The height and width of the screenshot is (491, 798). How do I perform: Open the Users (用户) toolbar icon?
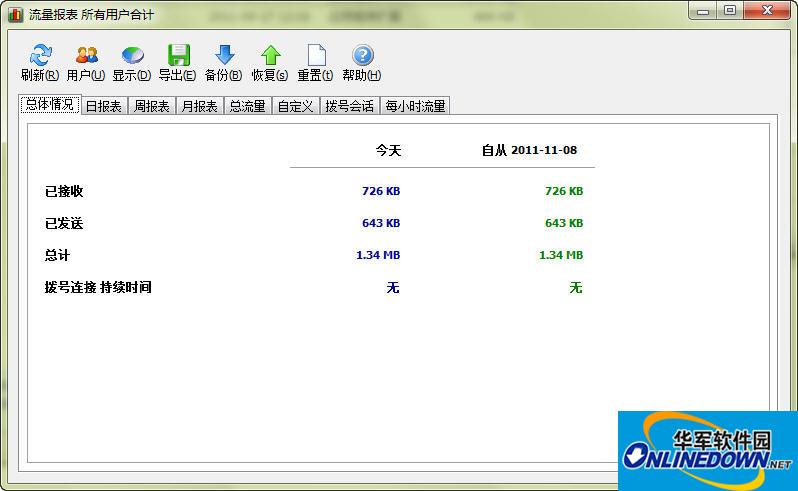[x=86, y=56]
